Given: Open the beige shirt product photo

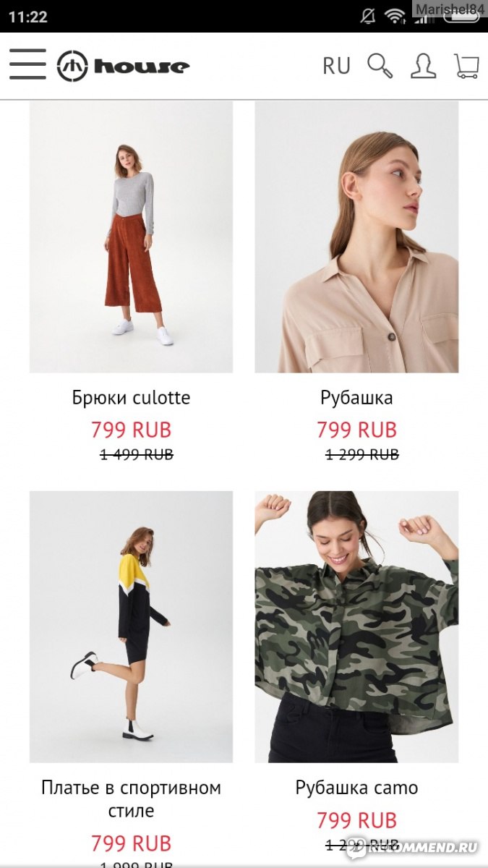Looking at the screenshot, I should click(356, 237).
